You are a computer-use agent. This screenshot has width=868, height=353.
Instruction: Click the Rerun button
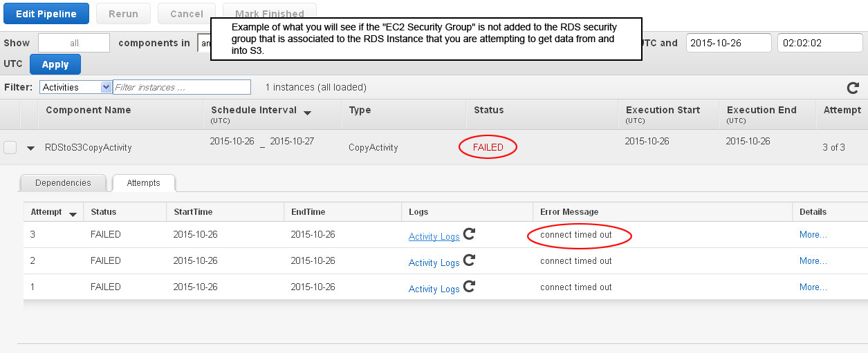123,13
